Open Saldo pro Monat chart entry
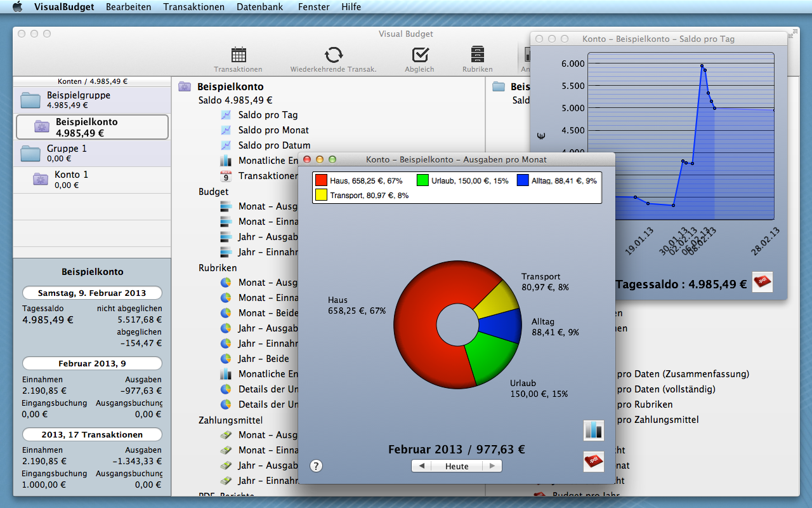 pos(265,130)
